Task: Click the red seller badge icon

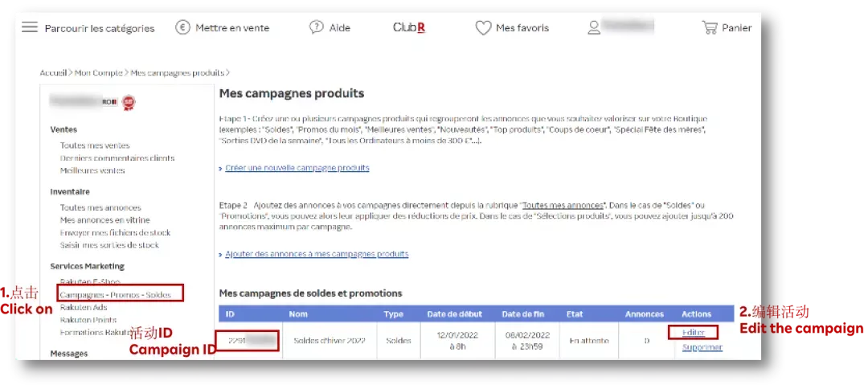Action: [x=129, y=102]
